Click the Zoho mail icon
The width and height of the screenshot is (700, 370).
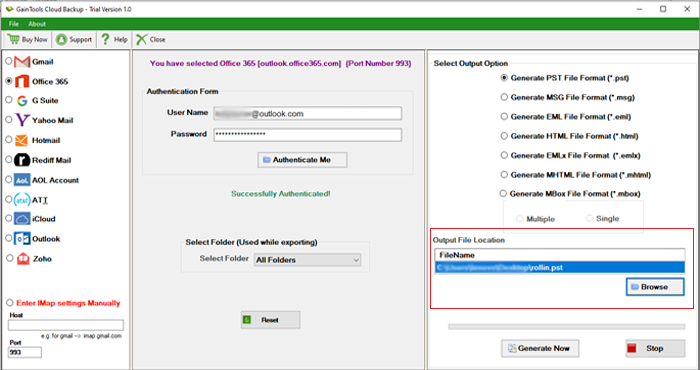[x=23, y=258]
